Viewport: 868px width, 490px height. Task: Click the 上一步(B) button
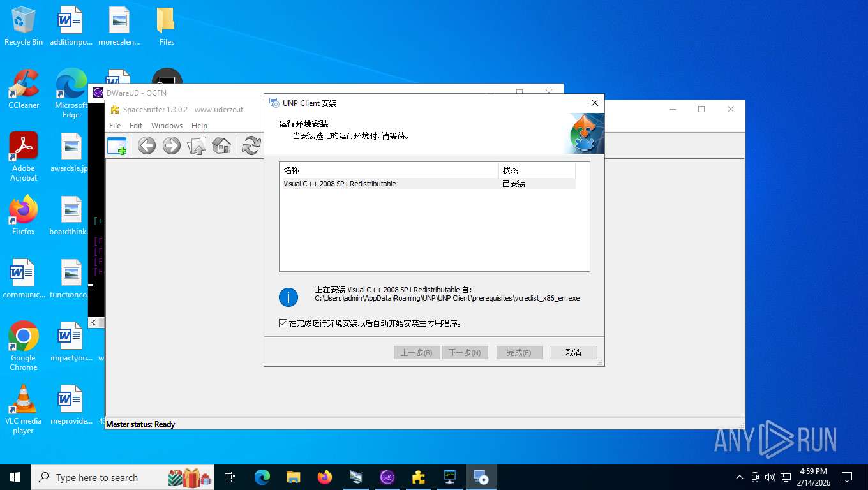click(417, 352)
